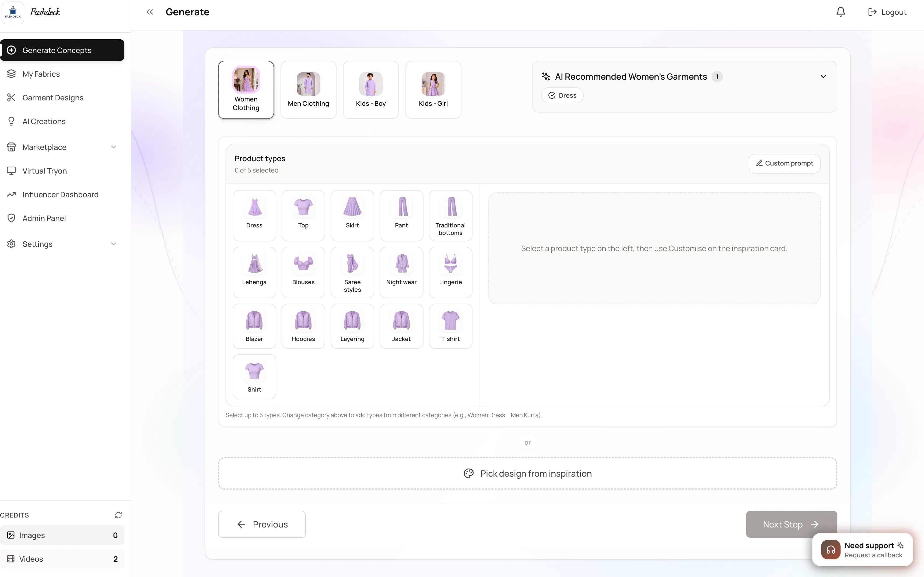
Task: Refresh credits with the reload icon
Action: [x=118, y=515]
